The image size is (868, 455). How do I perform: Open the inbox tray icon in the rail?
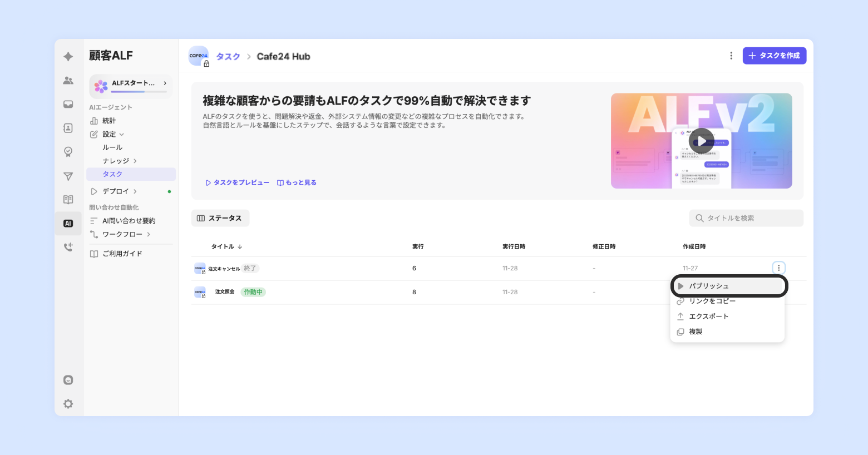[68, 105]
